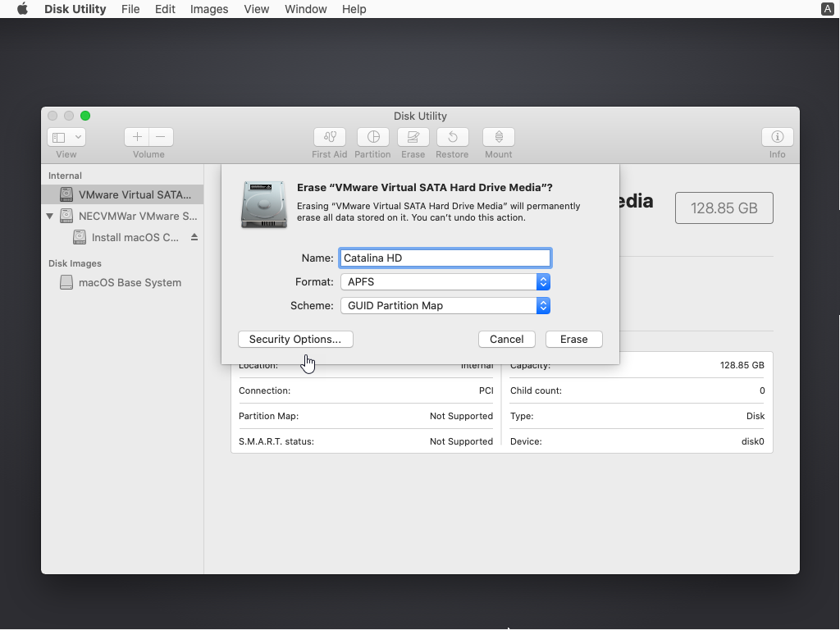Open the Info panel icon

pyautogui.click(x=777, y=137)
